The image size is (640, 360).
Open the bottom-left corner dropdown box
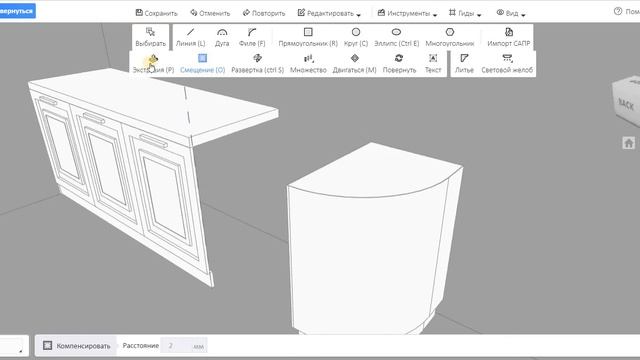(x=13, y=346)
